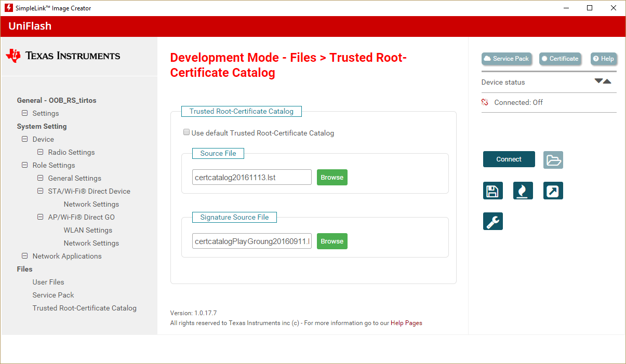
Task: Click the Source File group label
Action: pos(218,153)
